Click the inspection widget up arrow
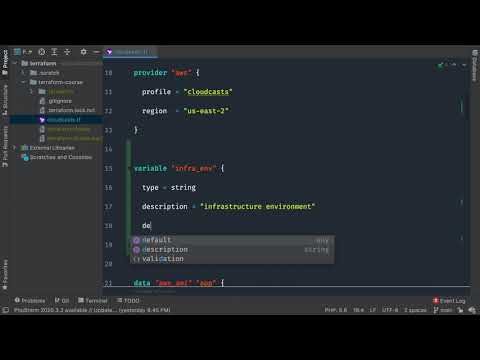This screenshot has height=360, width=480. (453, 65)
